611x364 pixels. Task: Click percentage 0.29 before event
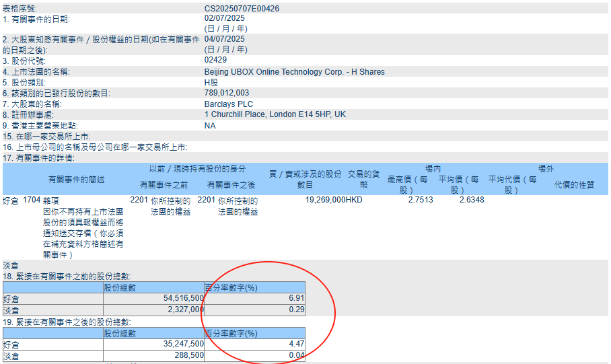(x=297, y=310)
